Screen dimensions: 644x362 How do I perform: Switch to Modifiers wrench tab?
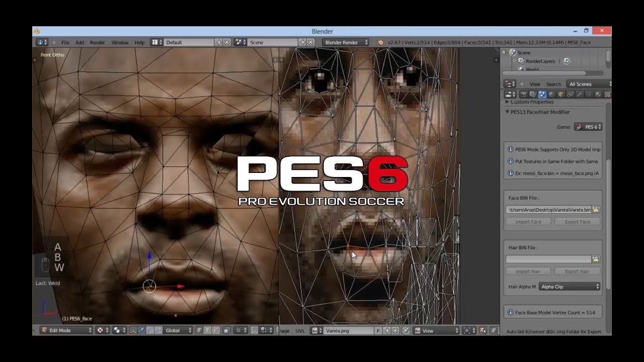point(580,94)
